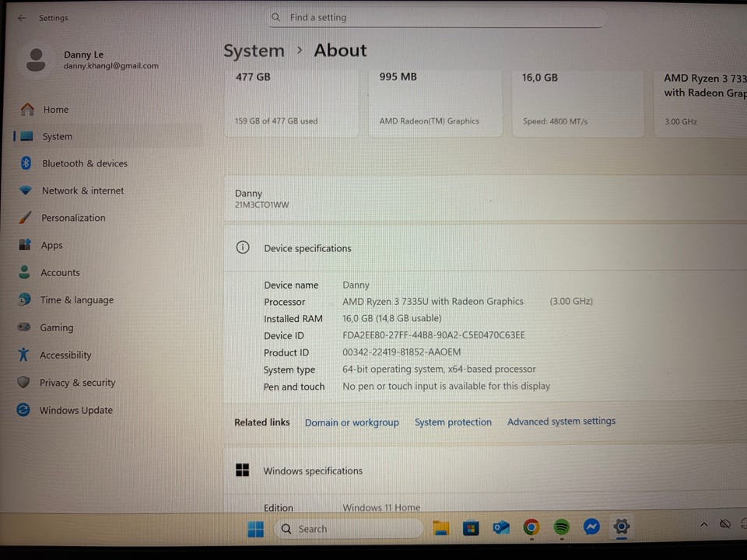Select the Personalization brush icon
Image resolution: width=747 pixels, height=560 pixels.
click(x=25, y=218)
